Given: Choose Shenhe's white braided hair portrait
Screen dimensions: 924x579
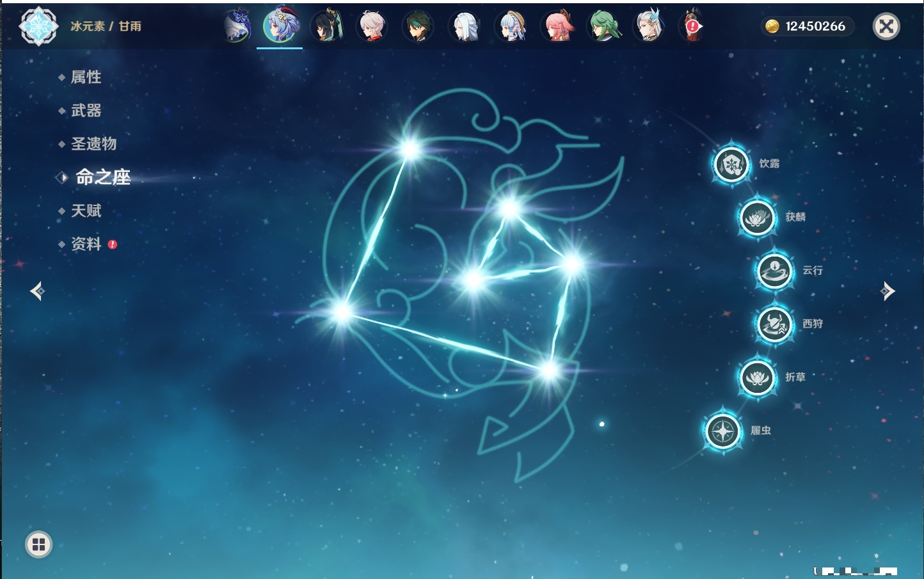Looking at the screenshot, I should pos(465,26).
